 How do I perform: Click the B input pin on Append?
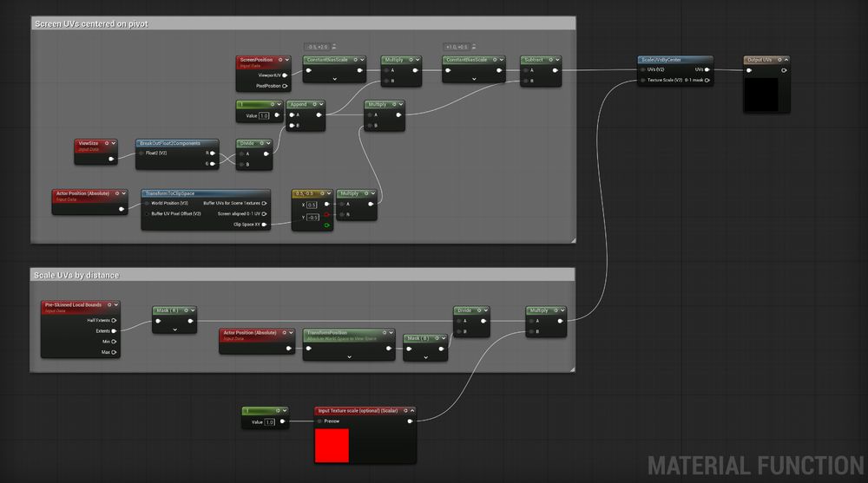[x=292, y=126]
